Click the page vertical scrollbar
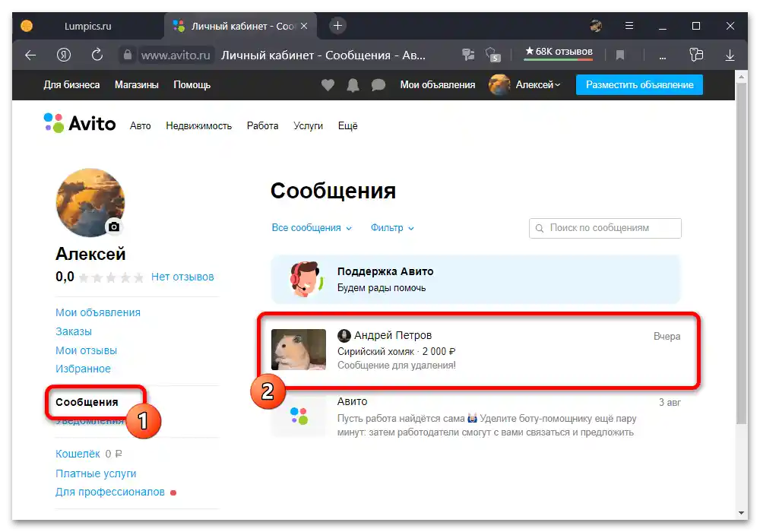The height and width of the screenshot is (532, 760). (x=741, y=252)
